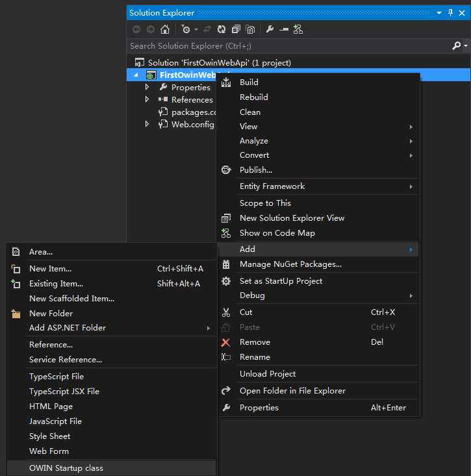Open Entity Framework submenu
The width and height of the screenshot is (471, 476).
318,186
